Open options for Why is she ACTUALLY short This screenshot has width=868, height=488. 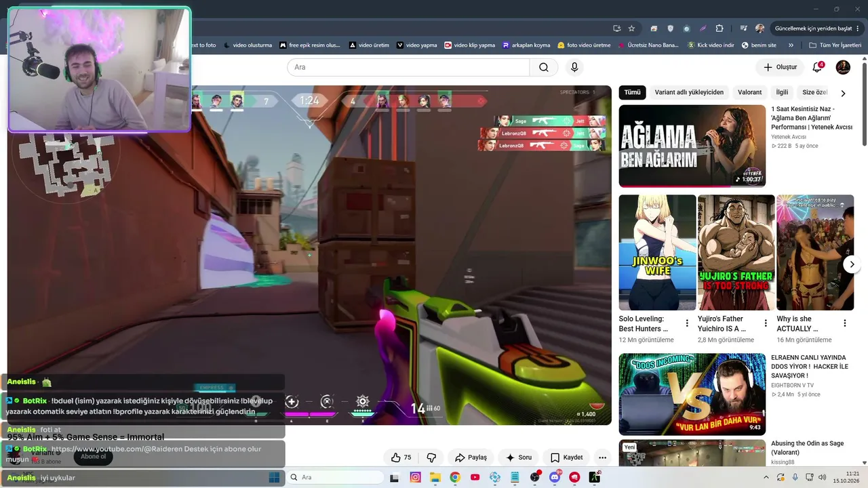[845, 323]
